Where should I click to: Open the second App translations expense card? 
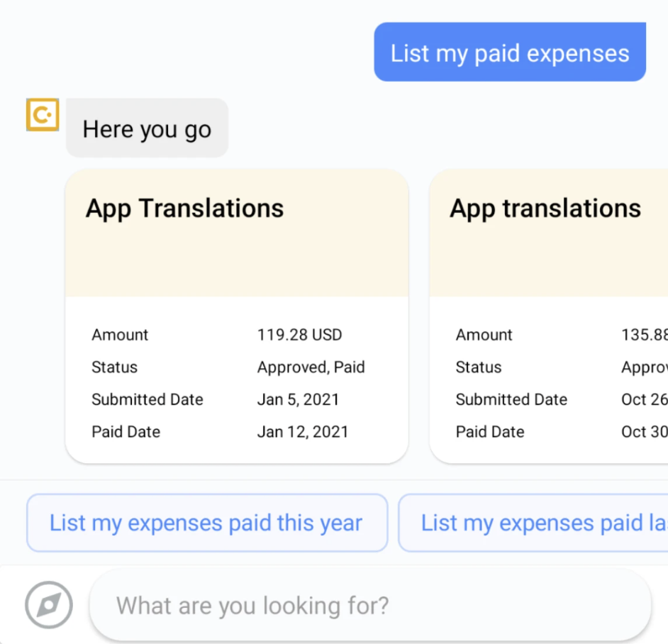pyautogui.click(x=549, y=316)
